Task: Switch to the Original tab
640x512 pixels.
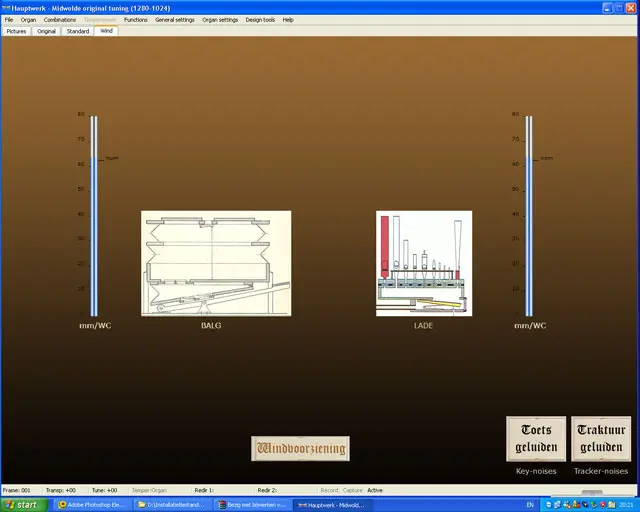Action: (47, 31)
